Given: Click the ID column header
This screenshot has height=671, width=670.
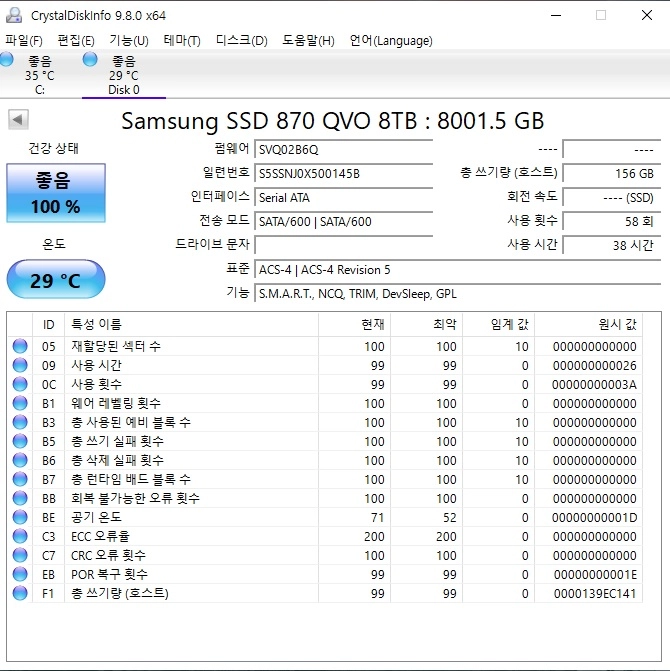Looking at the screenshot, I should [x=48, y=324].
